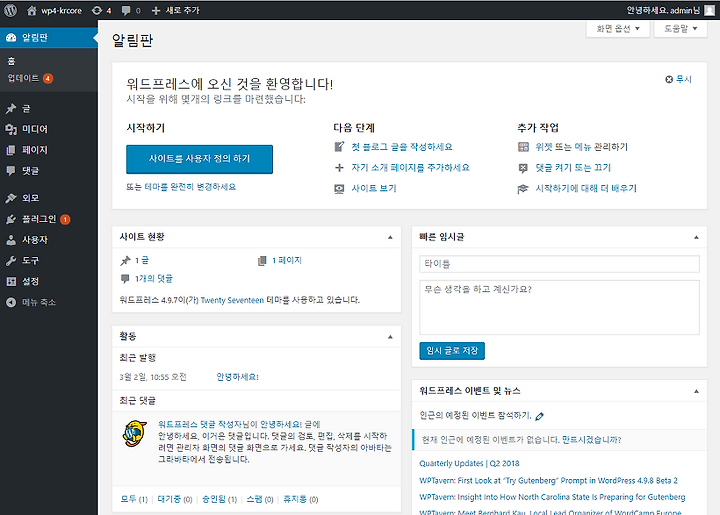
Task: Open the Twenty Seventeen theme link
Action: (x=232, y=300)
